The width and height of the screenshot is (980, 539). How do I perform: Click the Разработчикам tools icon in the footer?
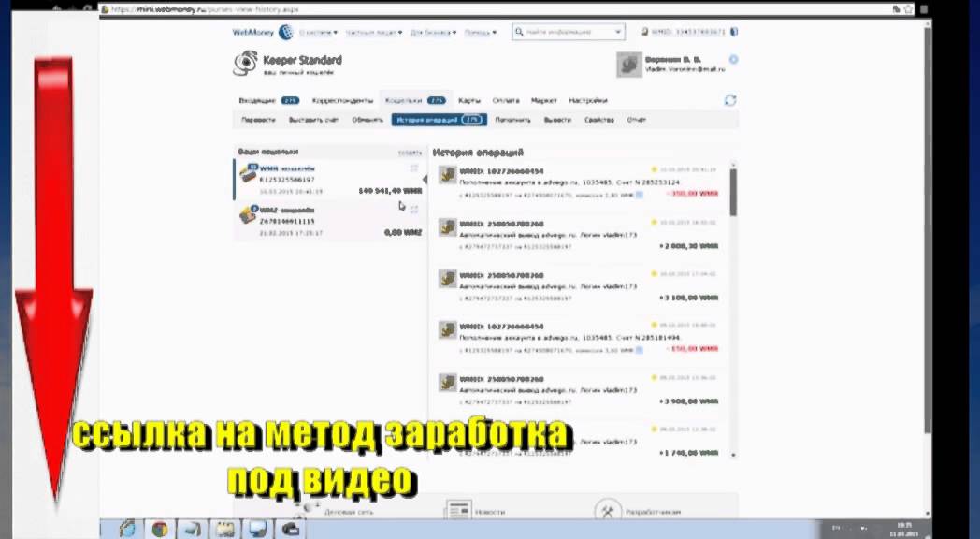[x=606, y=510]
